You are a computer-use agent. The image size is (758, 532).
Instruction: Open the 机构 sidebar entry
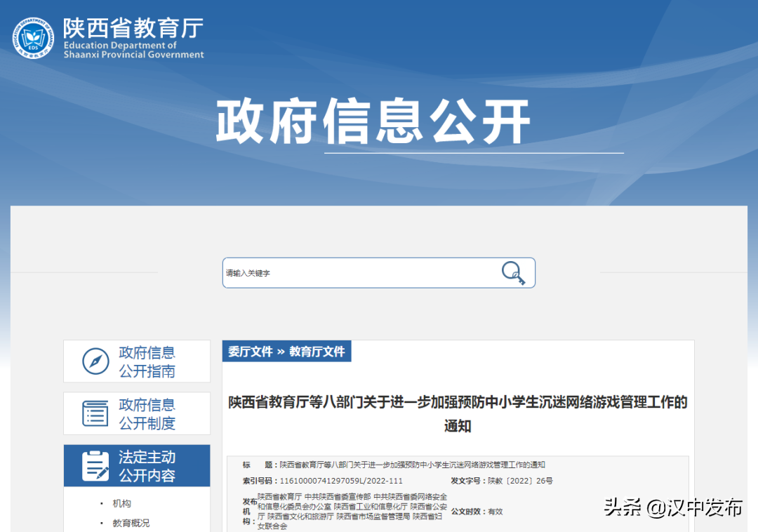pyautogui.click(x=122, y=503)
